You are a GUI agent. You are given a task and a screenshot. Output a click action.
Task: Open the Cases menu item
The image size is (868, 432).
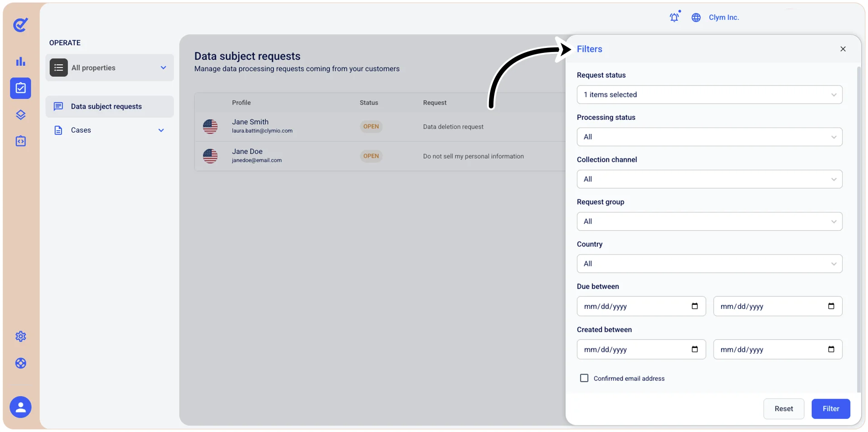(109, 130)
